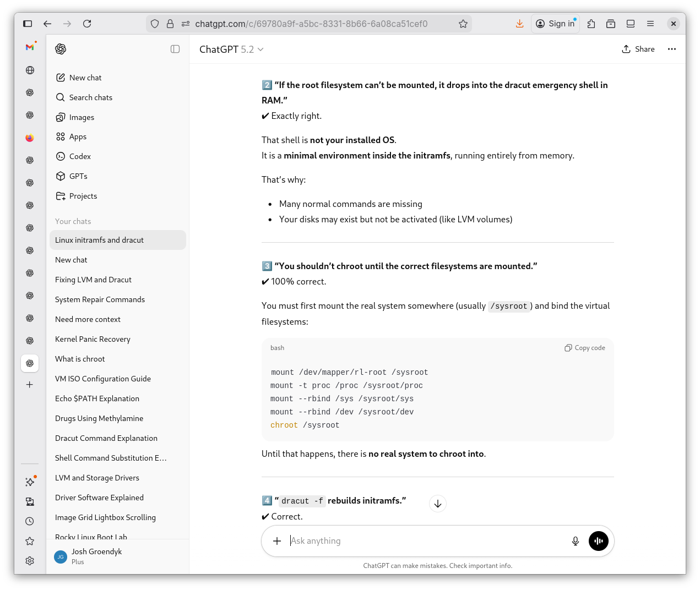
Task: Toggle the browser vertical tabs panel
Action: (x=28, y=24)
